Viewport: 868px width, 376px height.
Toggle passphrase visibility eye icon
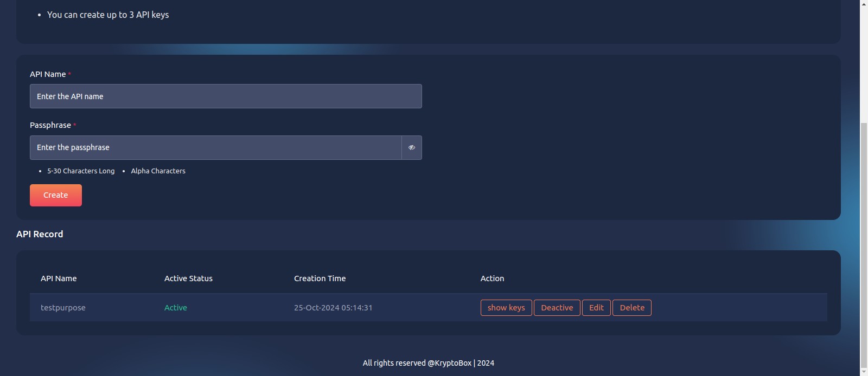coord(412,147)
